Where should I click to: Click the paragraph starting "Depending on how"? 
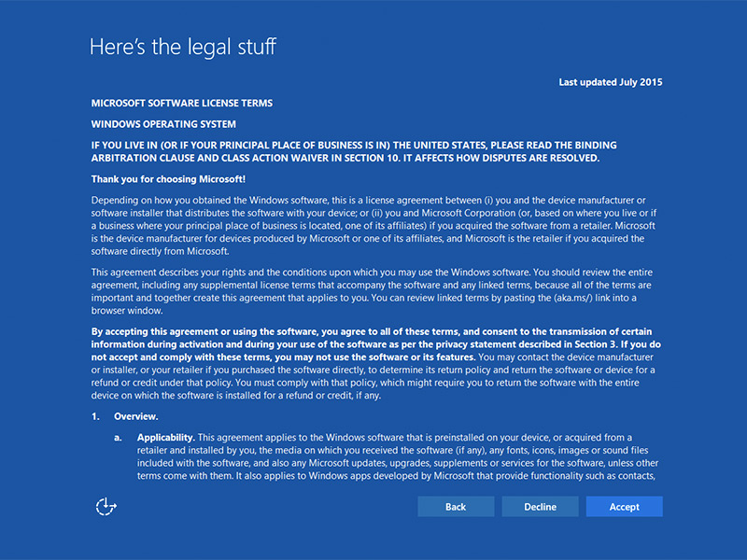pos(373,226)
